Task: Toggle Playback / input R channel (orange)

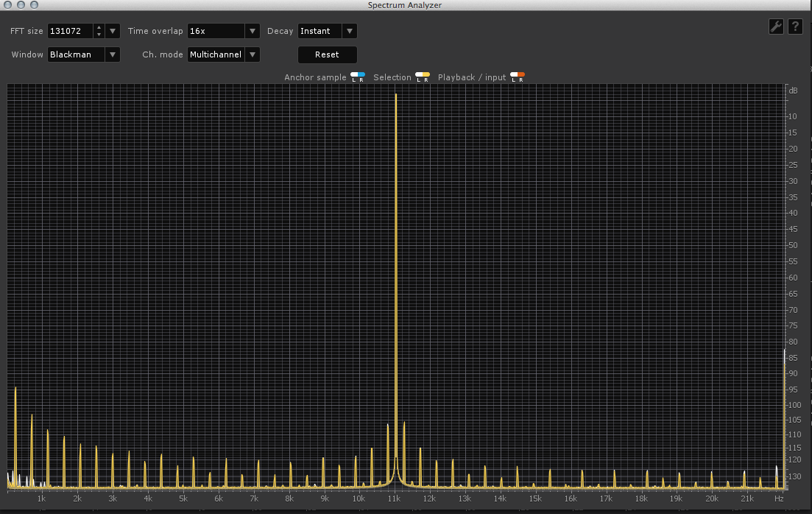Action: tap(521, 77)
